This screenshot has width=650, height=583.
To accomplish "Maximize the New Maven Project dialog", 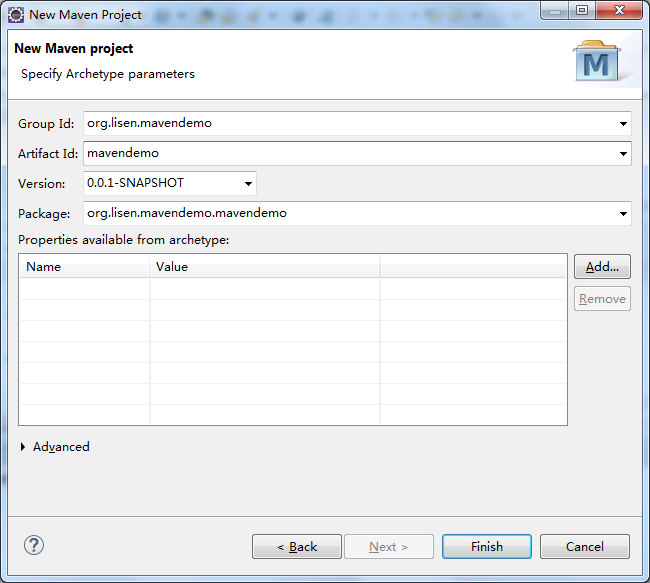I will pyautogui.click(x=582, y=10).
